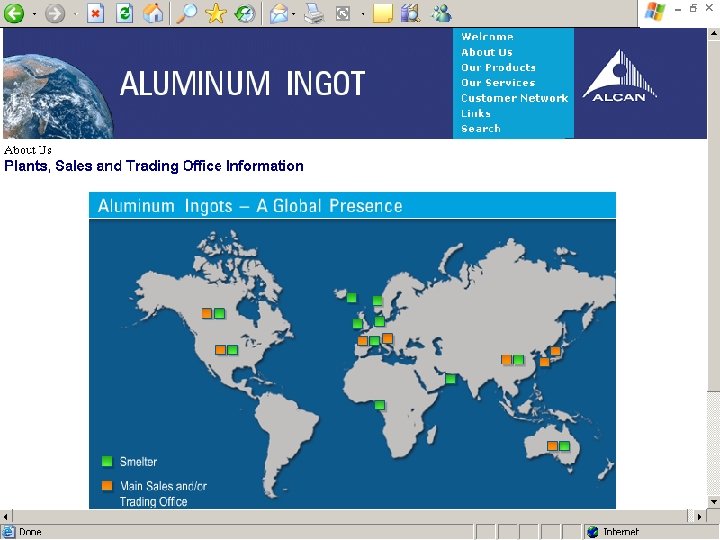Click horizontal scrollbar right arrow
This screenshot has width=720, height=540.
click(699, 517)
